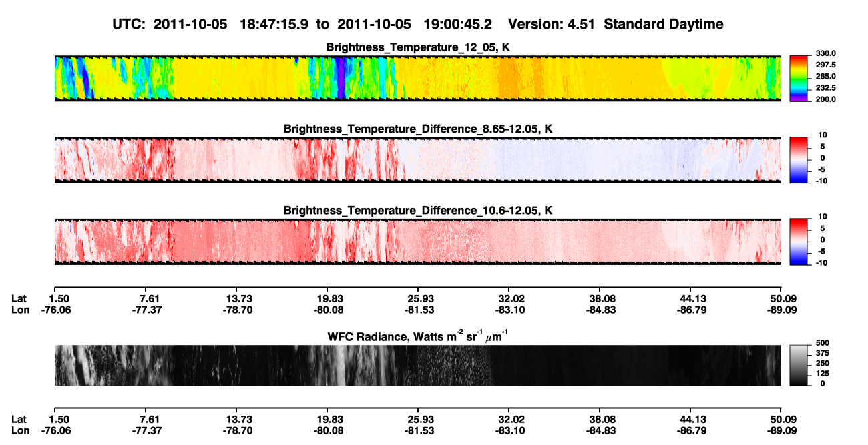The image size is (868, 445).
Task: Click the WFC Radiance grayscale color bar
Action: (x=799, y=365)
